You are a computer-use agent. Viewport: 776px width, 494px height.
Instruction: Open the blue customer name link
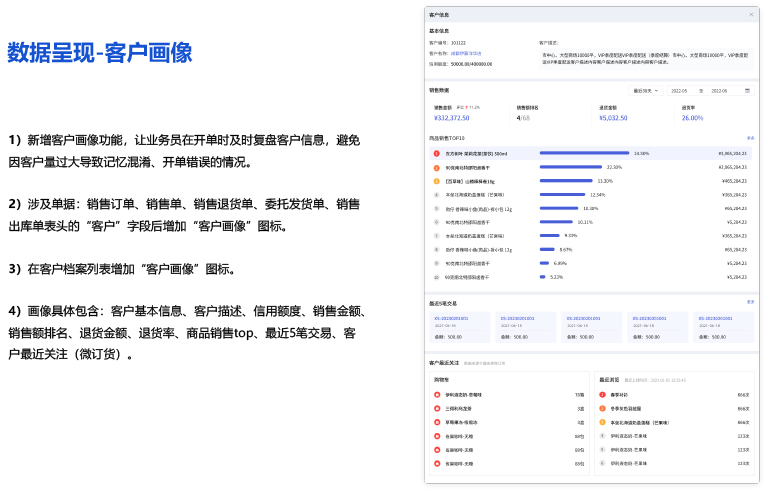465,52
